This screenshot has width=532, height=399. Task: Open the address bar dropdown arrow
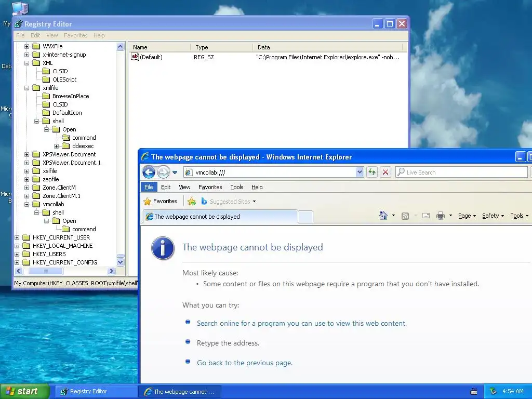(x=360, y=172)
